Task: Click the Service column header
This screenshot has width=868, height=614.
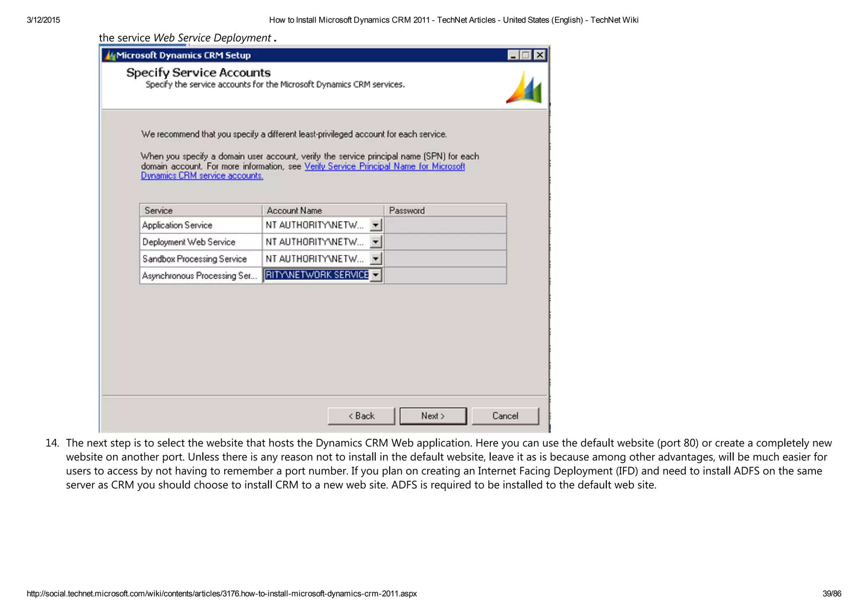Action: click(201, 211)
